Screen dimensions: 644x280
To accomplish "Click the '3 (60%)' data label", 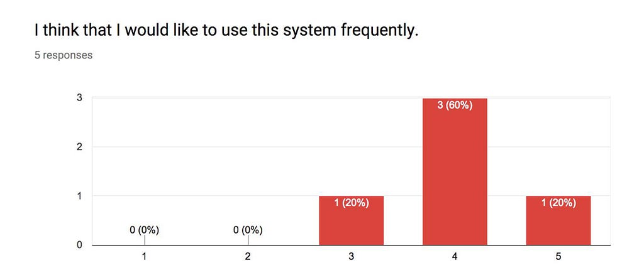I will pos(455,105).
